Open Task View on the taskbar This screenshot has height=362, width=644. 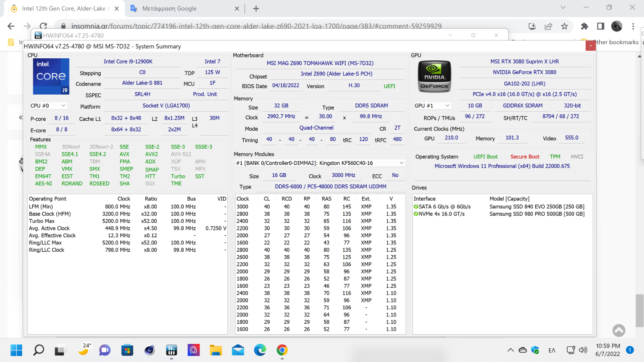click(60, 350)
